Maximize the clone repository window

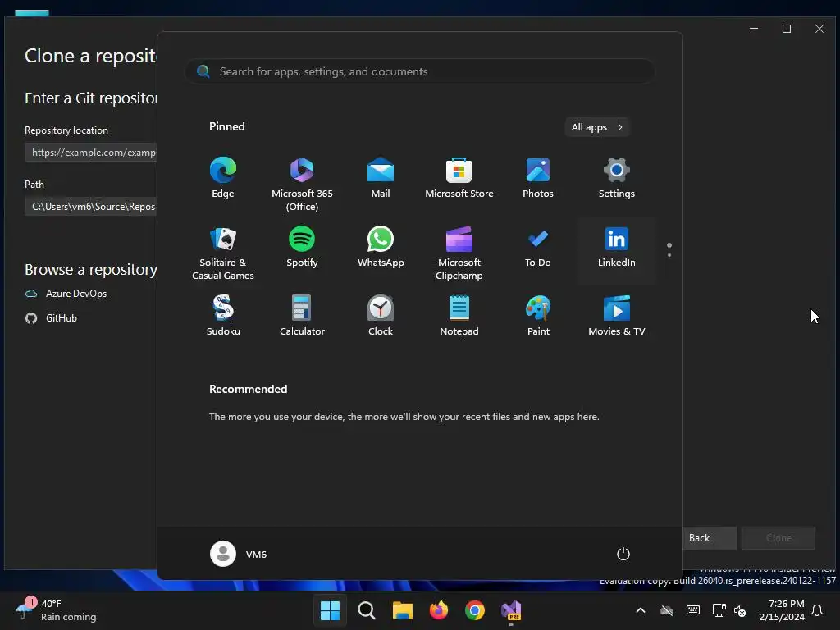click(x=787, y=29)
